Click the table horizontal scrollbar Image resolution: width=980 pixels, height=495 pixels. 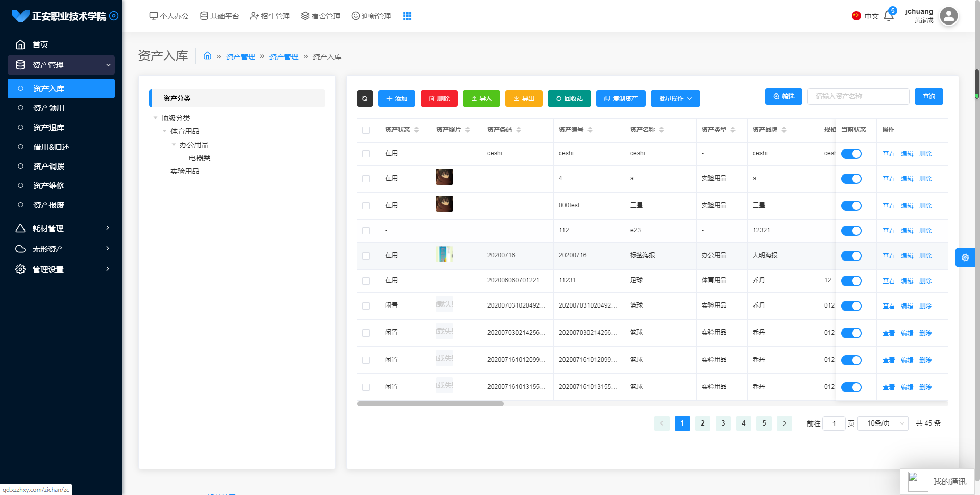(430, 404)
